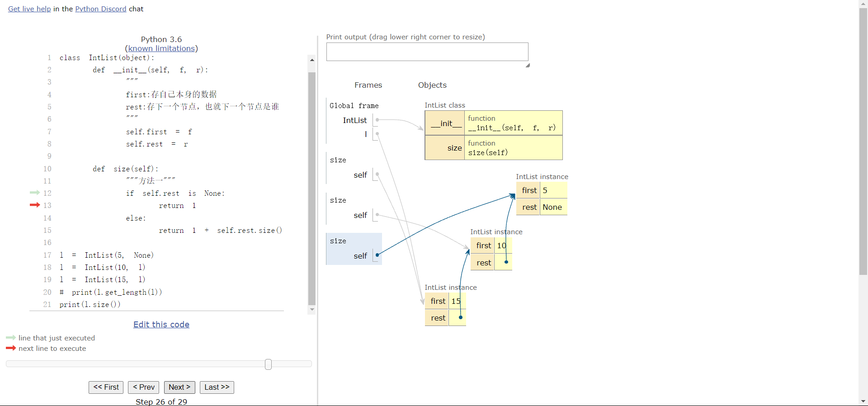Jump to the first step with << First
868x406 pixels.
tap(106, 387)
